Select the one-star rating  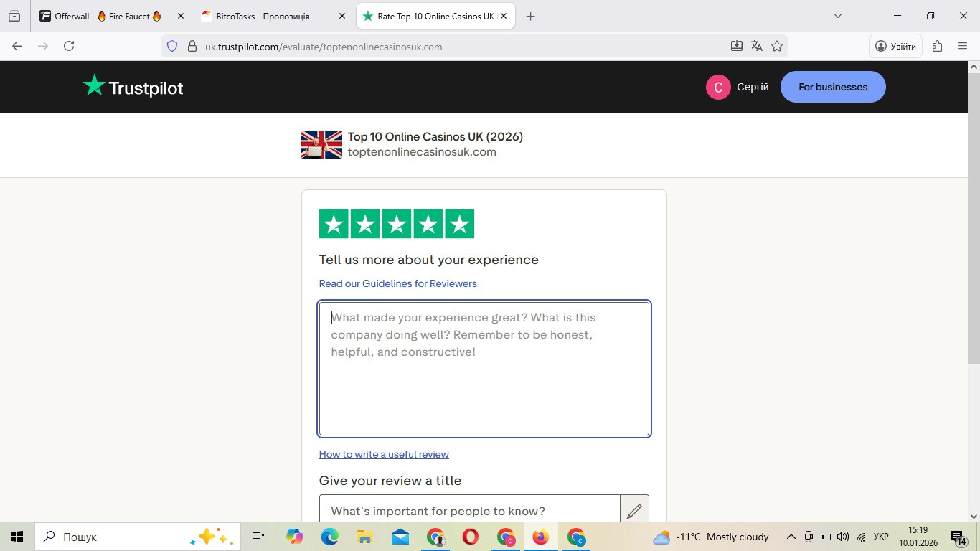coord(334,224)
